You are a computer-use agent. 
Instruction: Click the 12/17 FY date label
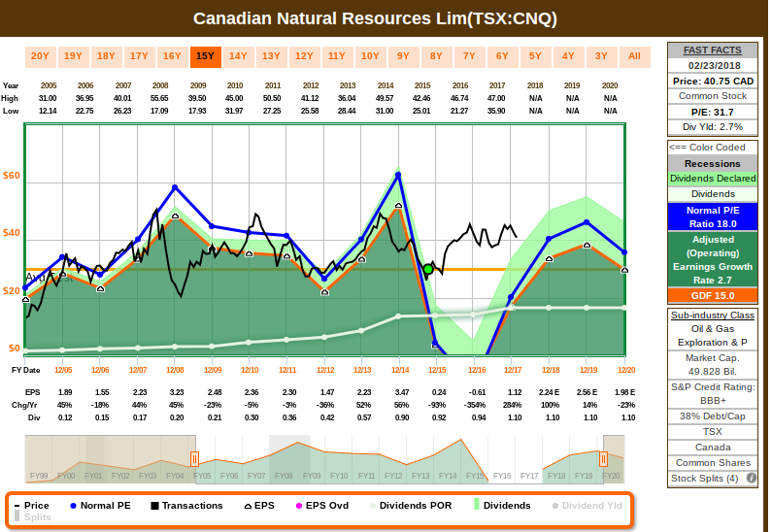point(513,370)
